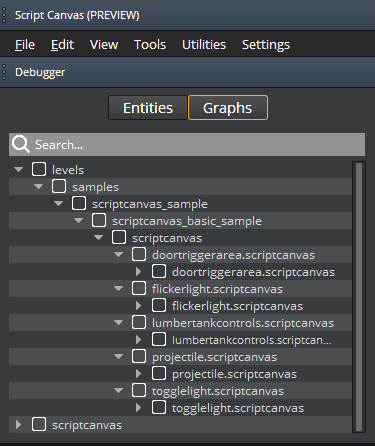Viewport: 375px width, 446px height.
Task: Open the File menu
Action: click(x=25, y=44)
